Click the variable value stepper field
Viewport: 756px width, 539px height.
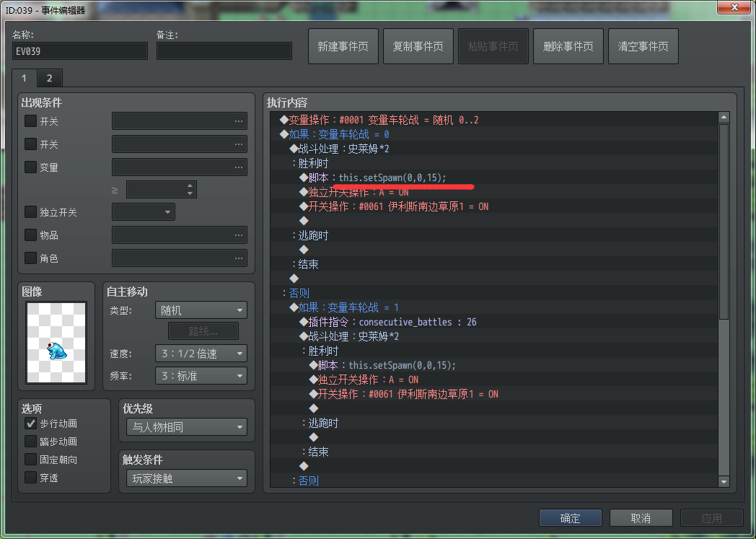161,190
